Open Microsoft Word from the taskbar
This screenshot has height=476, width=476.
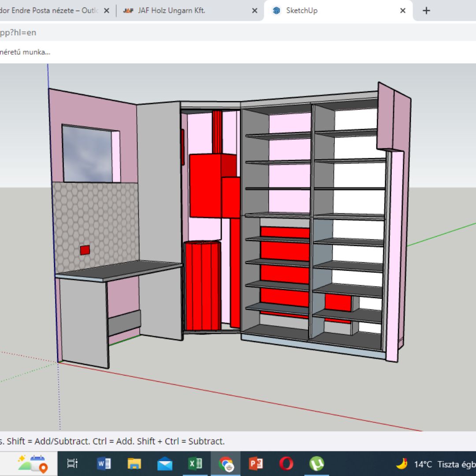click(104, 464)
